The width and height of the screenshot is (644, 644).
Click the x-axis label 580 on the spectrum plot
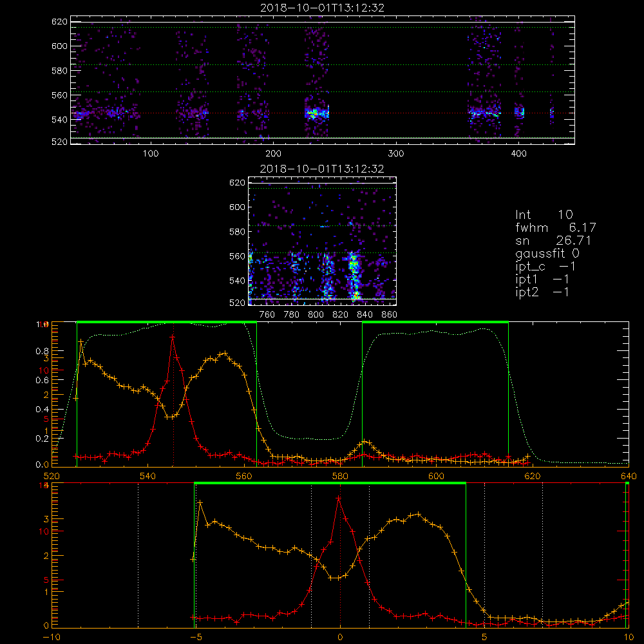[x=340, y=476]
